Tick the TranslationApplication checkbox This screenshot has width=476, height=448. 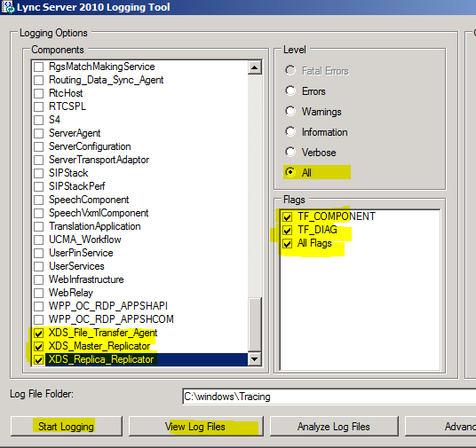pos(38,226)
